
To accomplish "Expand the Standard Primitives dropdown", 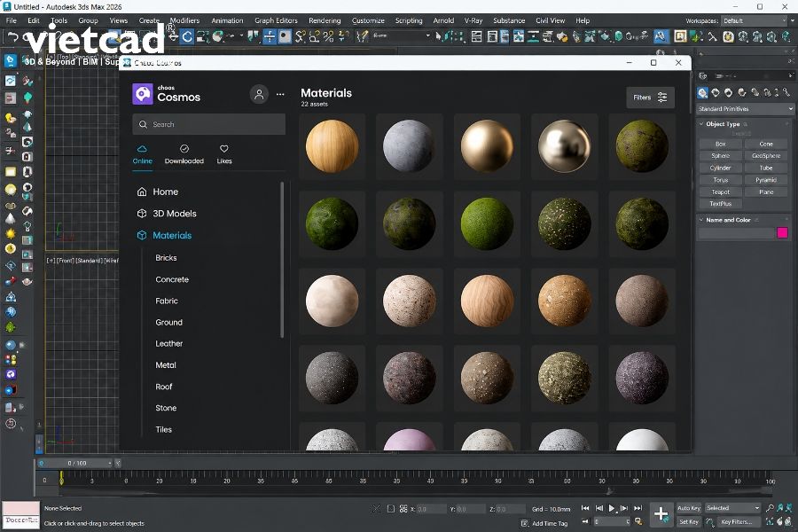I will tap(745, 109).
